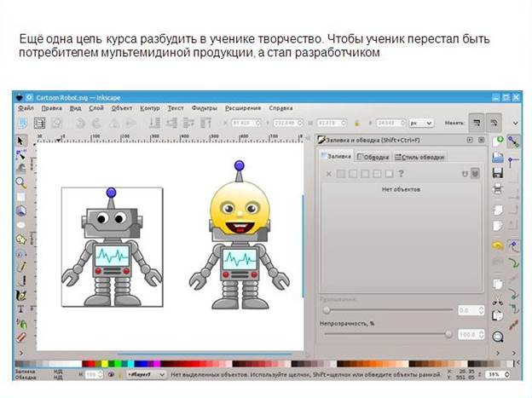Screen dimensions: 532x398
Task: Toggle layer visibility eye in status bar
Action: click(111, 375)
